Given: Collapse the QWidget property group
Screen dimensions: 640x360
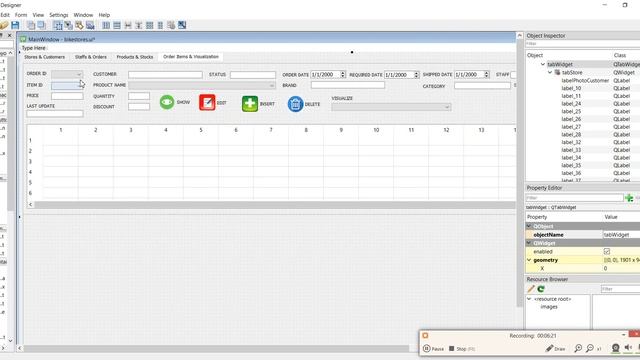Looking at the screenshot, I should (529, 243).
